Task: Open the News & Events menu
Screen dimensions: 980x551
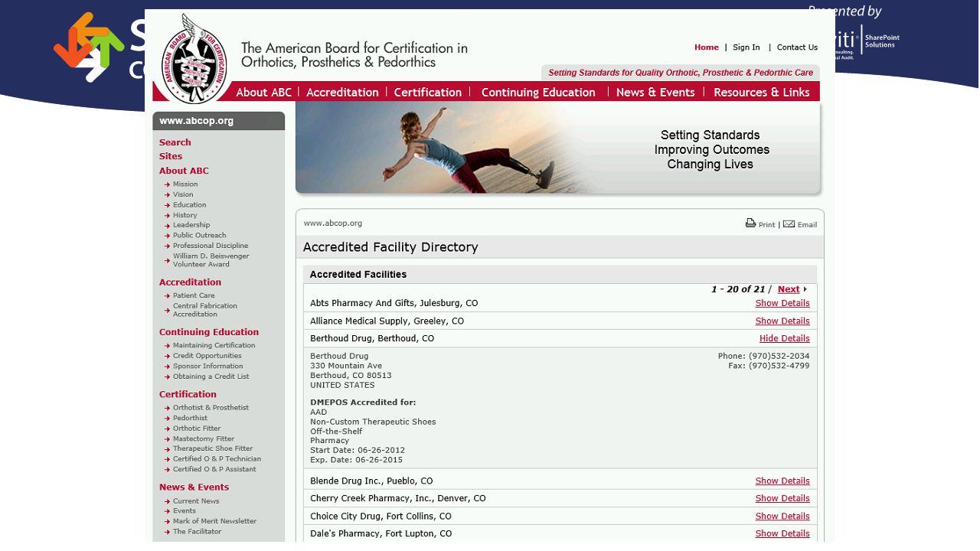Action: tap(655, 92)
